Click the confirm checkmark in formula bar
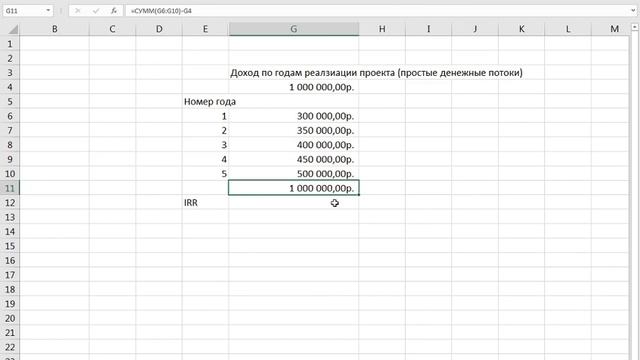 click(x=96, y=11)
